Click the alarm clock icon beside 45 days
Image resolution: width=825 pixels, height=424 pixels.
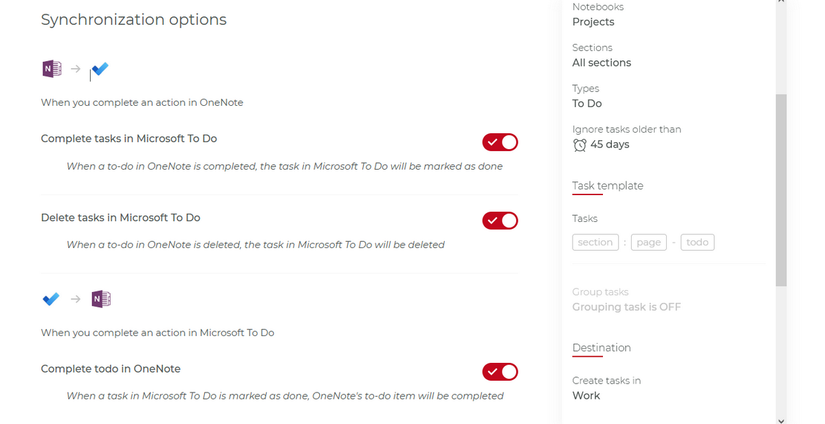tap(580, 145)
